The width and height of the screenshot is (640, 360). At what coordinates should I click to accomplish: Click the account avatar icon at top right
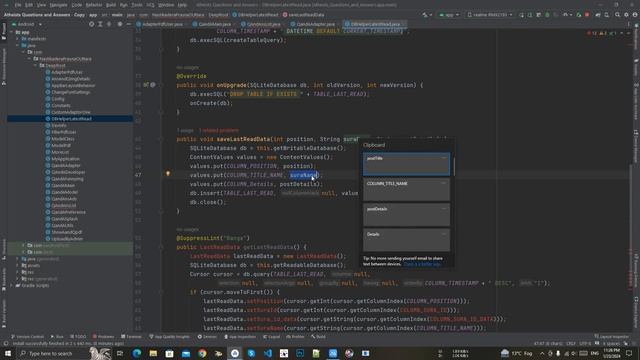click(x=635, y=15)
